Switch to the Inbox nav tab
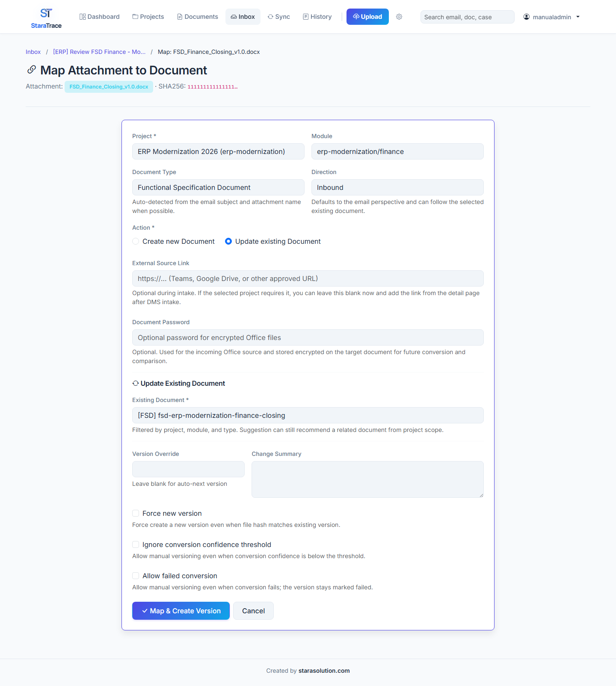Image resolution: width=616 pixels, height=686 pixels. [243, 17]
